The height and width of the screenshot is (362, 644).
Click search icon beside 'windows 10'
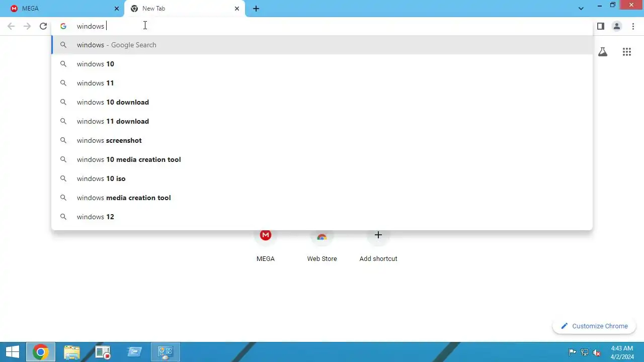[63, 64]
